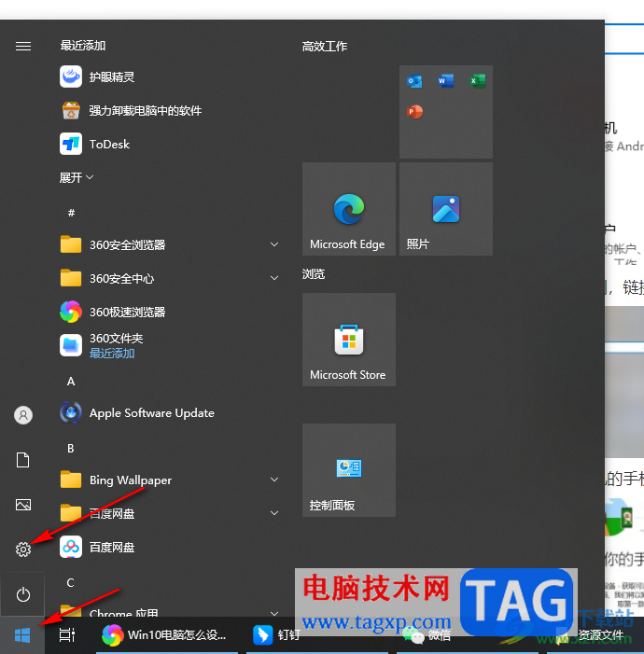Launch the Microsoft Edge tile
The width and height of the screenshot is (644, 654).
click(x=349, y=209)
